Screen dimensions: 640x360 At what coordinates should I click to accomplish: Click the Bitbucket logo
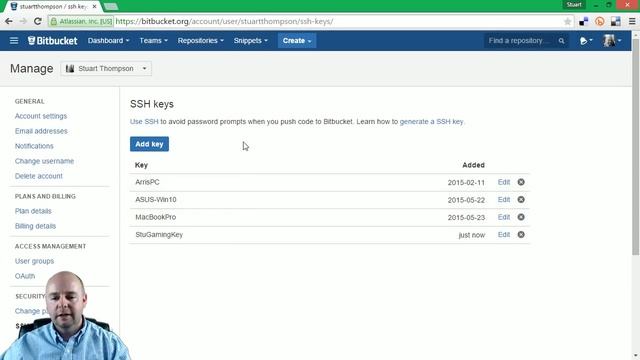(52, 40)
